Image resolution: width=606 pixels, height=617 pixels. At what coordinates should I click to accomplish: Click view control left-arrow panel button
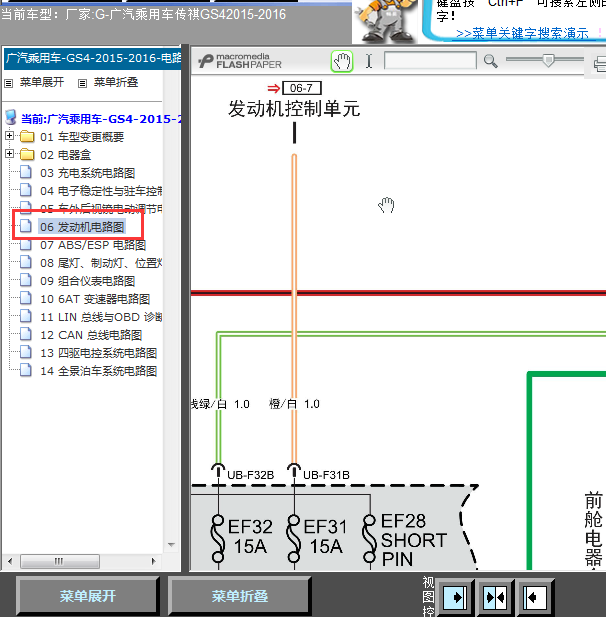(535, 598)
